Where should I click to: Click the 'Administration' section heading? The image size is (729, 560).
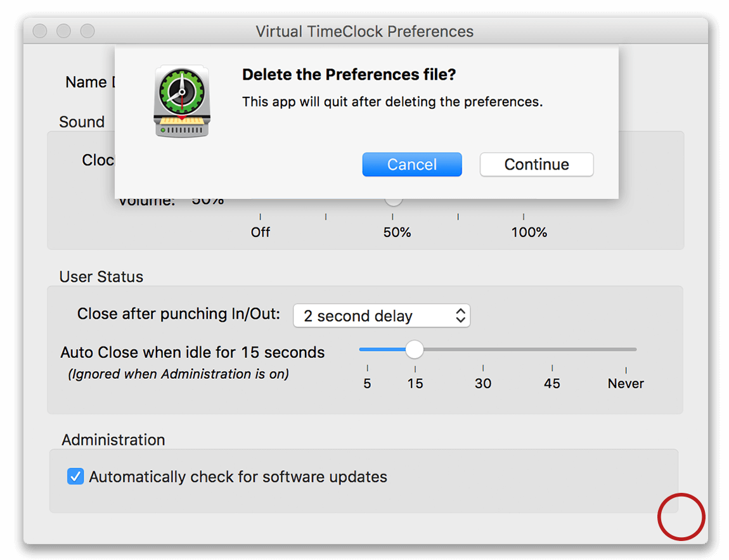[113, 440]
